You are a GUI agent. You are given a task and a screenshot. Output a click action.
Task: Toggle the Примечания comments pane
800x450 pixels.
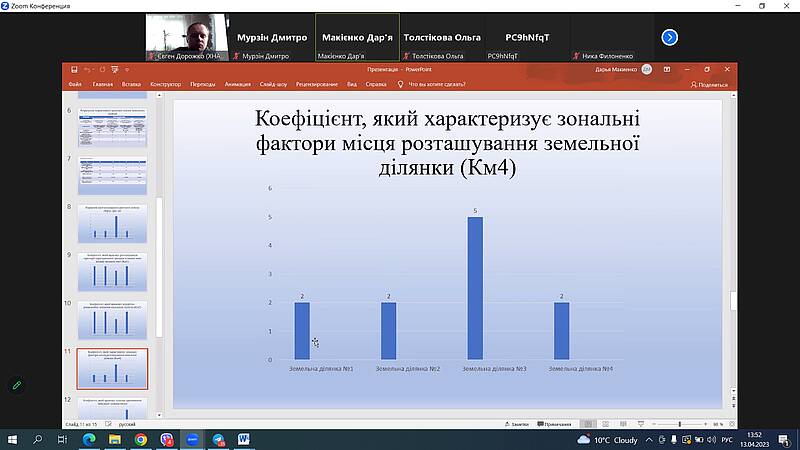click(x=557, y=424)
